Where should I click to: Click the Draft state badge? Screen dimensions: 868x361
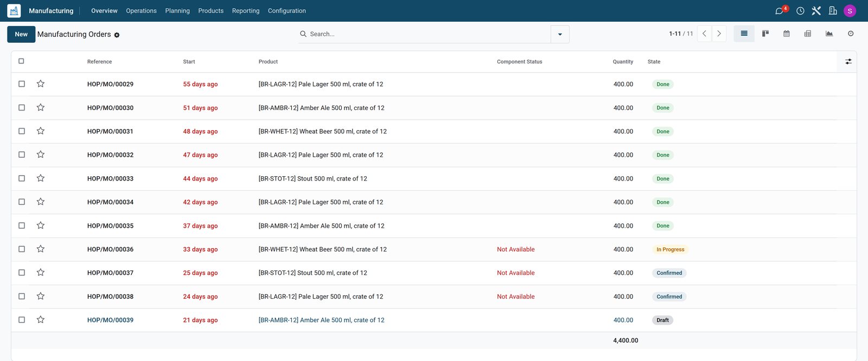point(662,320)
